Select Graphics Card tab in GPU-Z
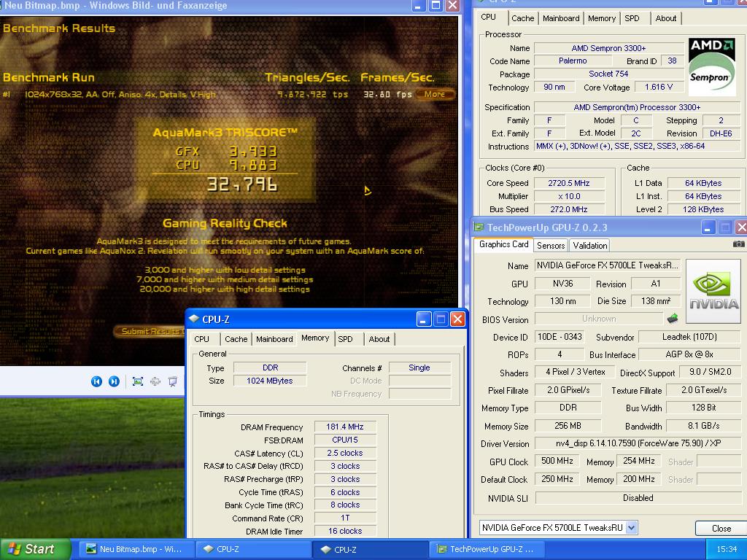Viewport: 747px width, 560px height. 503,244
